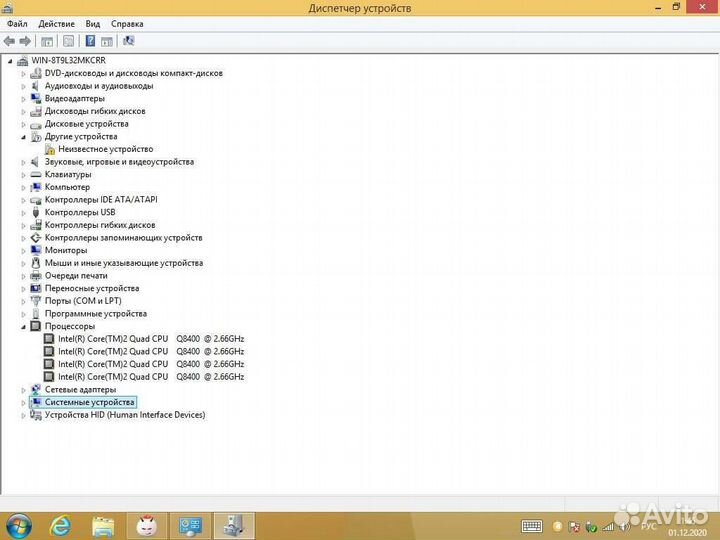Open the Справка menu

pos(127,23)
